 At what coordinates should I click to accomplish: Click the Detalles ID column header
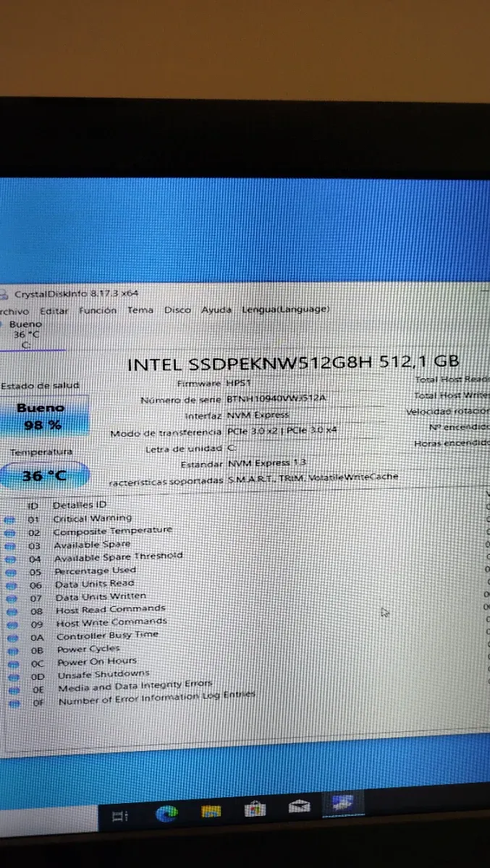[x=80, y=505]
